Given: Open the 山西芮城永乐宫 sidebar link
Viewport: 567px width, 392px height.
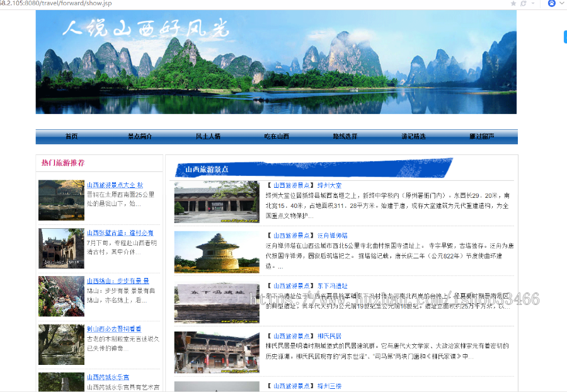Looking at the screenshot, I should (108, 377).
